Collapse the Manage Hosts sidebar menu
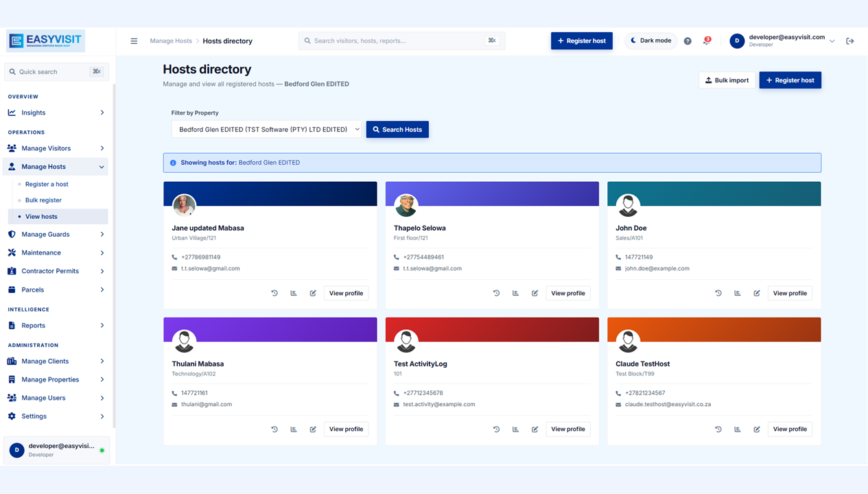Screen dimensions: 868x494 tap(56, 167)
